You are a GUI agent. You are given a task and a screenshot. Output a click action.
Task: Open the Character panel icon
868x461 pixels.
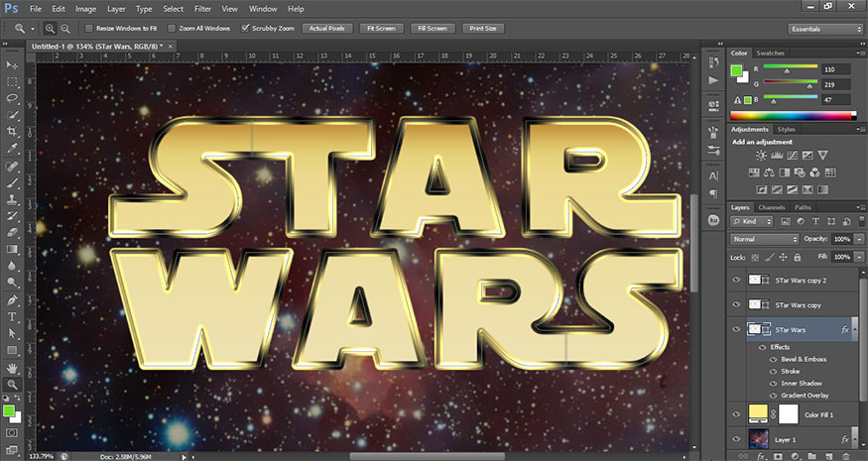pos(713,176)
